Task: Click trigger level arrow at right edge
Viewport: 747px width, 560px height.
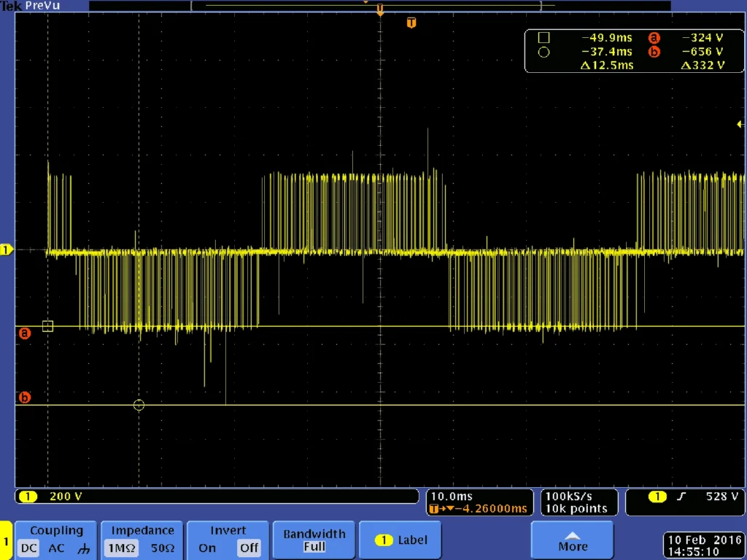Action: pos(740,124)
